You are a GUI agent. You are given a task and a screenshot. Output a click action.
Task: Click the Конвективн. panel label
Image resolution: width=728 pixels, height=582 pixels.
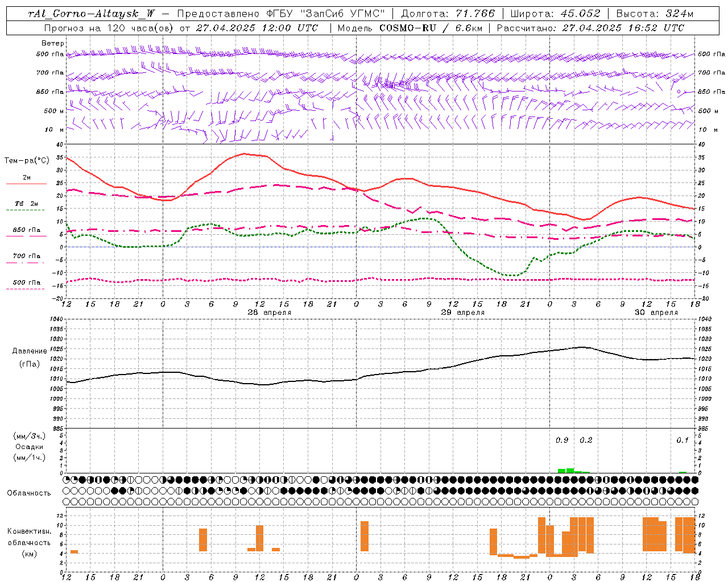[29, 531]
